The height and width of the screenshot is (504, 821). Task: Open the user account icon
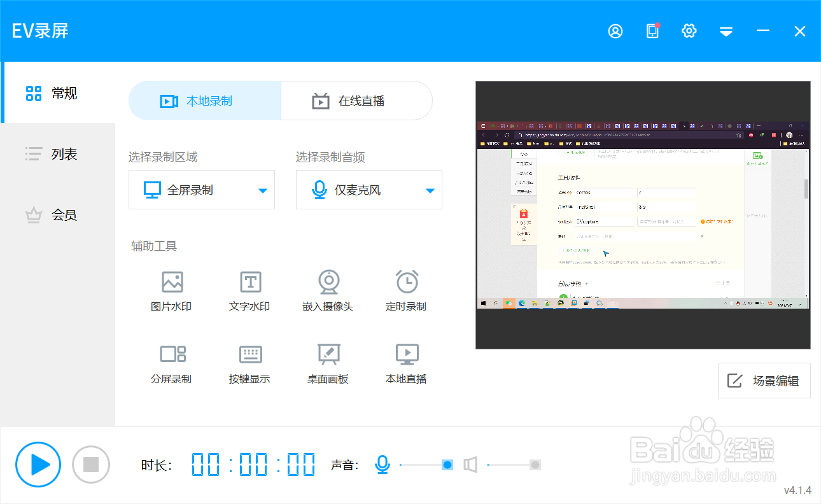615,31
